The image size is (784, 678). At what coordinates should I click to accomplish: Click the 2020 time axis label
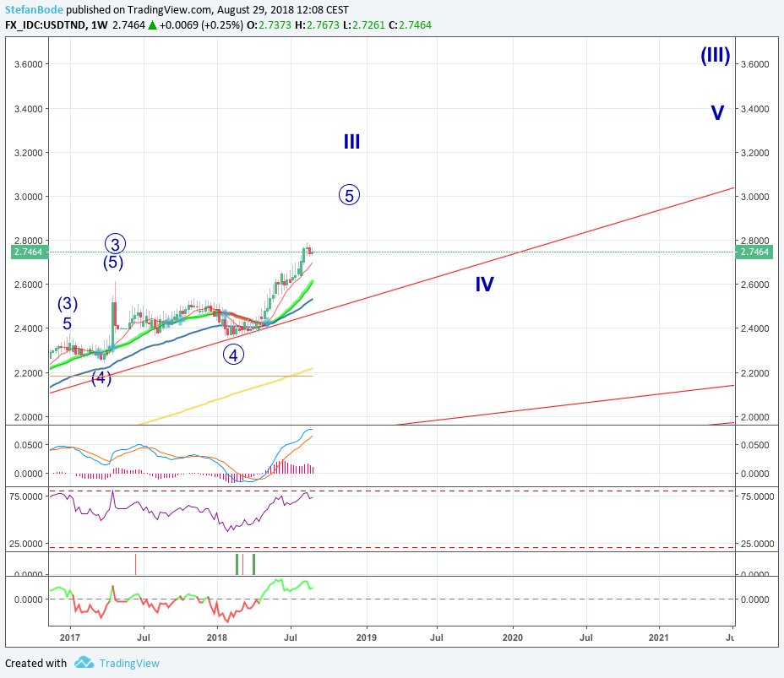[x=513, y=637]
